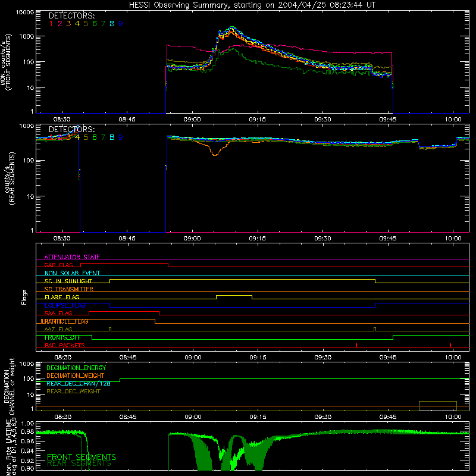Select dark green detector 7 in front-segments legend

tap(103, 24)
